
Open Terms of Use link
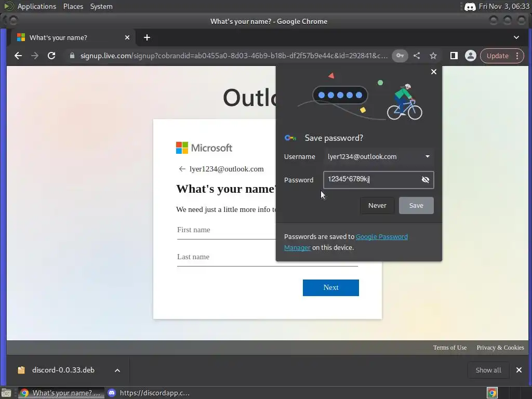point(450,348)
